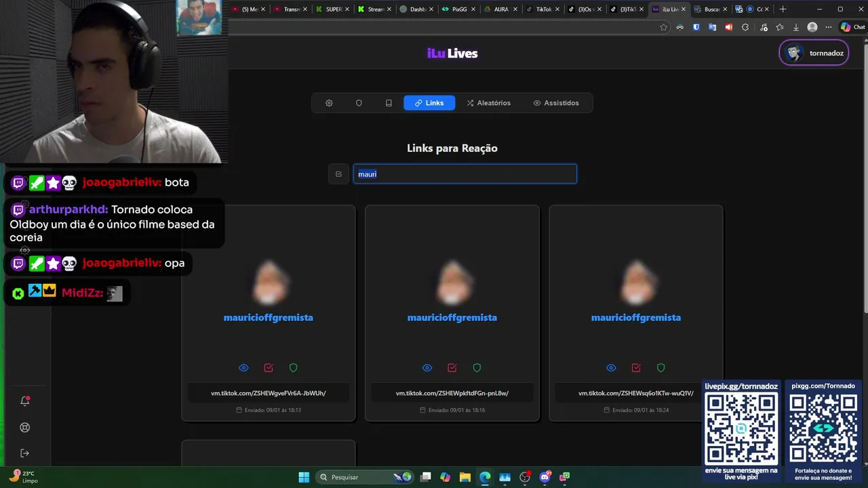The height and width of the screenshot is (488, 868).
Task: Mark the wuQ1V link card with red check icon
Action: (x=636, y=368)
